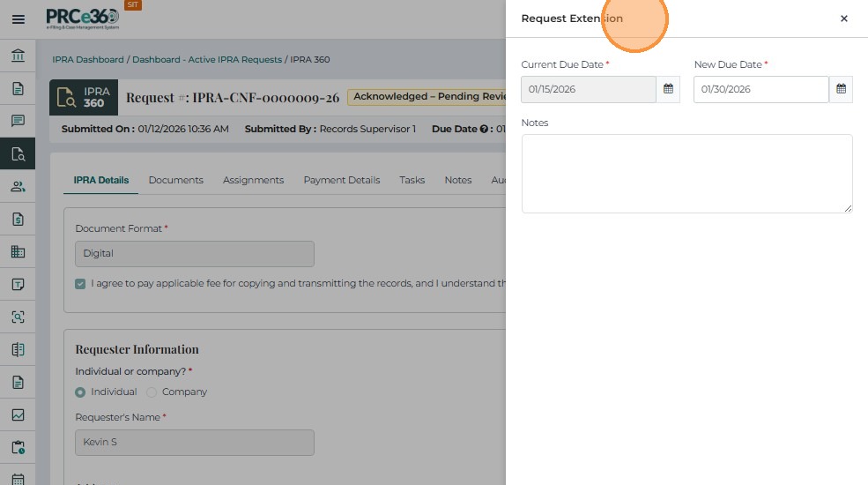This screenshot has height=485, width=868.
Task: Switch to the Notes tab
Action: (458, 180)
